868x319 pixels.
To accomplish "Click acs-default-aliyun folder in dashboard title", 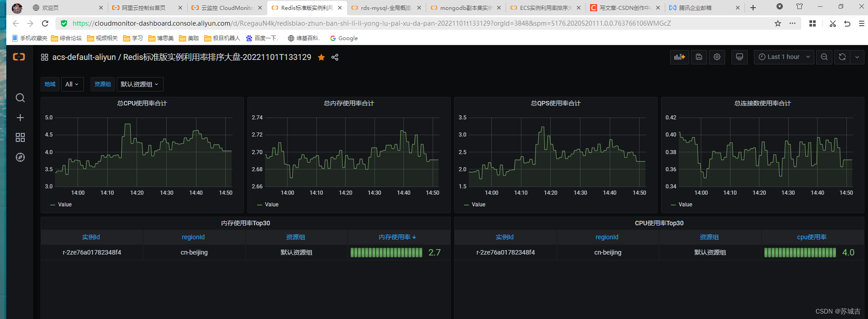I will pyautogui.click(x=84, y=57).
